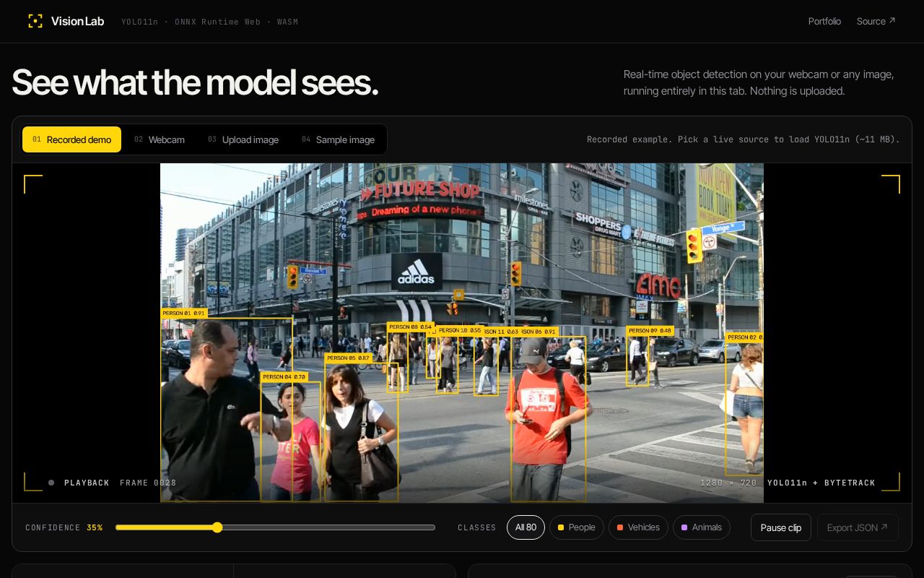This screenshot has width=924, height=578.
Task: Select the Sample image tab
Action: coord(338,139)
